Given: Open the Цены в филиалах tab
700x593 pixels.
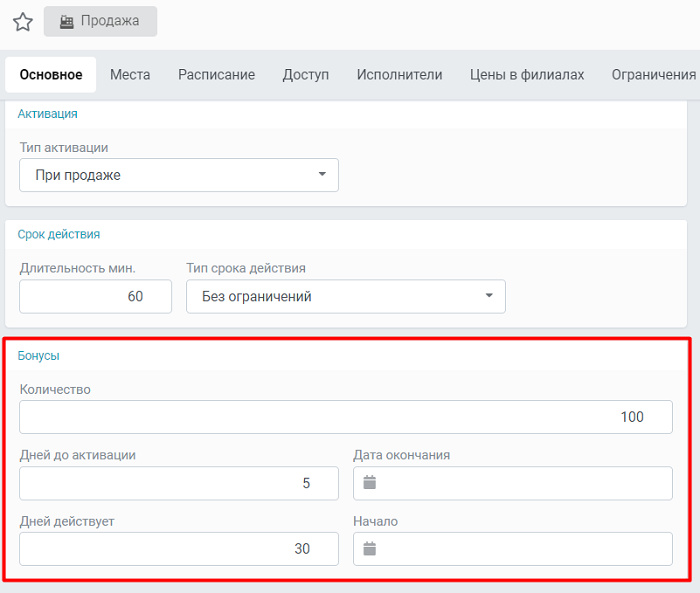Looking at the screenshot, I should click(x=527, y=75).
